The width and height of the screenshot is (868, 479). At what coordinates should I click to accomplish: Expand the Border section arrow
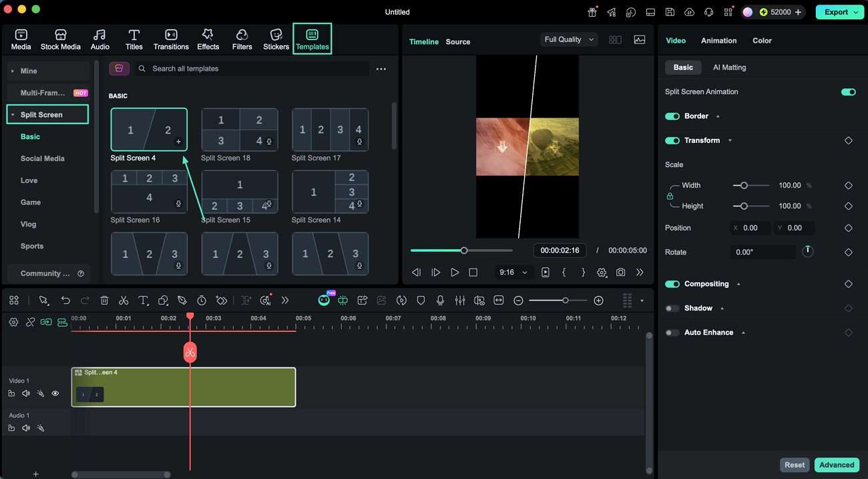(x=718, y=116)
